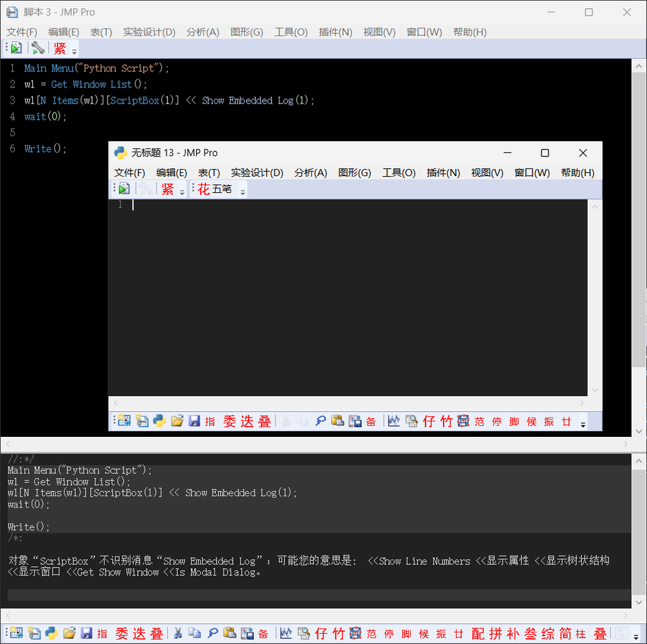Click the 五笔 toolbar button
The height and width of the screenshot is (644, 647).
tap(222, 189)
